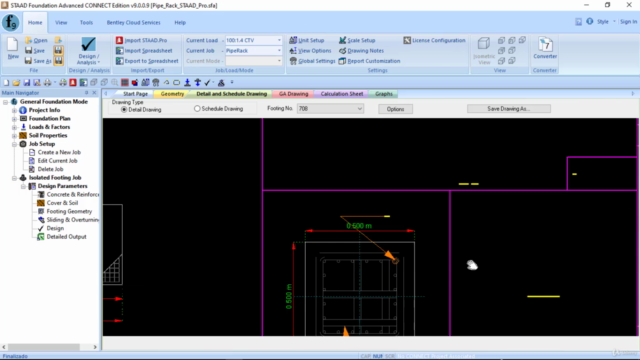Switch to Calculation Sheet tab
The width and height of the screenshot is (640, 360).
point(342,94)
